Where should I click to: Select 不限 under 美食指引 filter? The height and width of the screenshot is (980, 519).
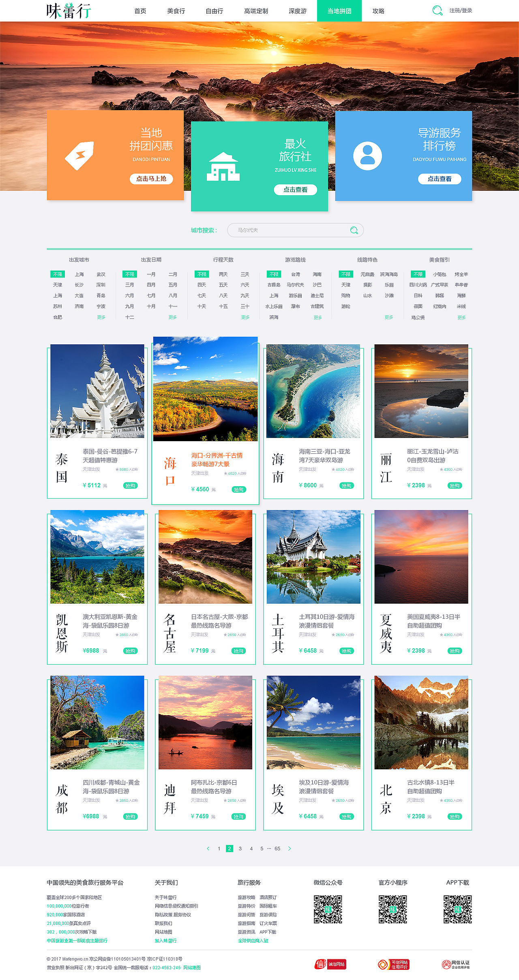coord(418,274)
